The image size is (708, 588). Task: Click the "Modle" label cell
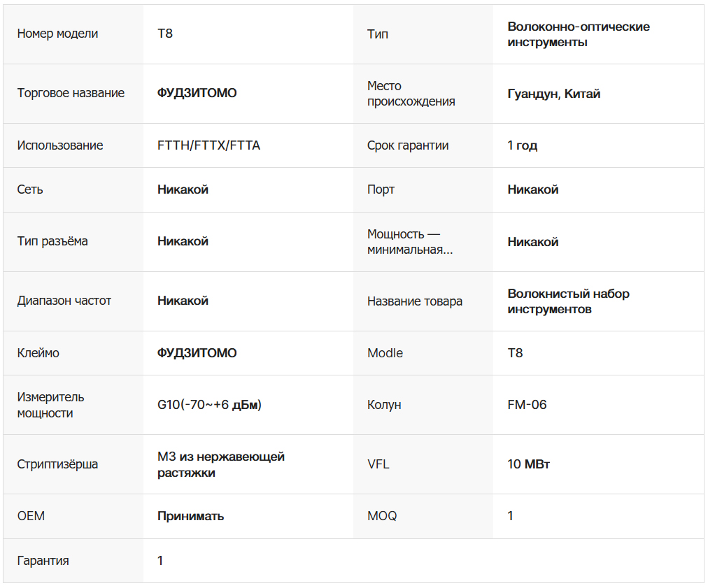[x=385, y=353]
